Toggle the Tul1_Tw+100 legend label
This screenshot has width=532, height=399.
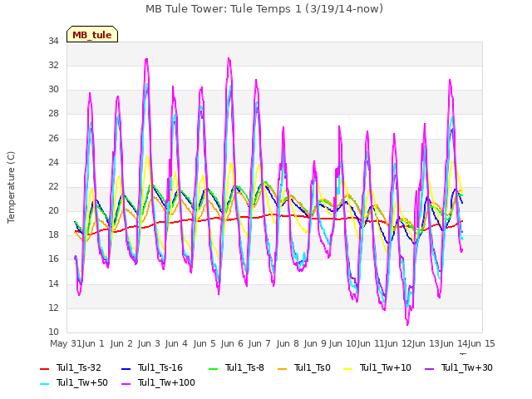tap(166, 382)
